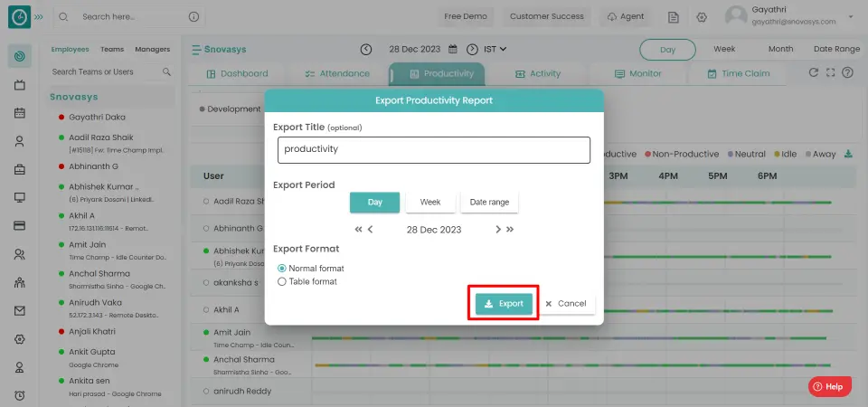Image resolution: width=868 pixels, height=407 pixels.
Task: Click the Free Demo button
Action: (466, 16)
